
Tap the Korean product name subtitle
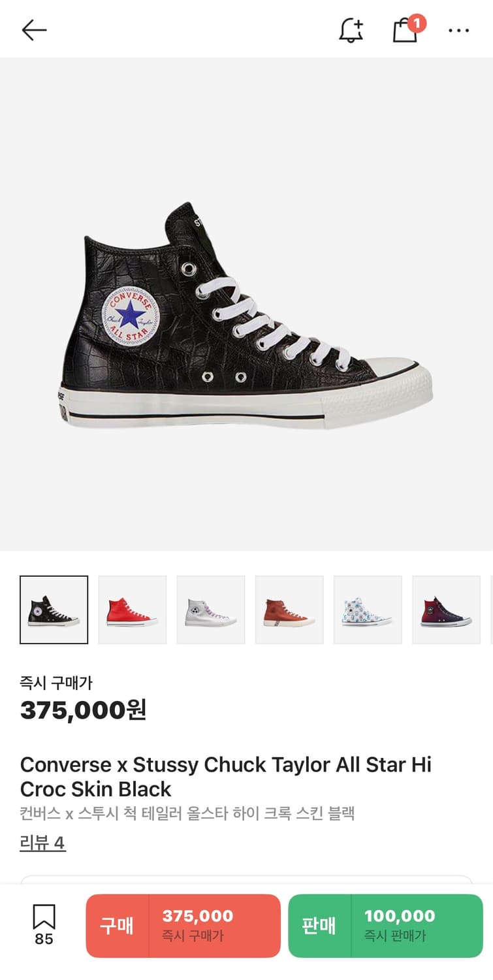click(x=187, y=814)
